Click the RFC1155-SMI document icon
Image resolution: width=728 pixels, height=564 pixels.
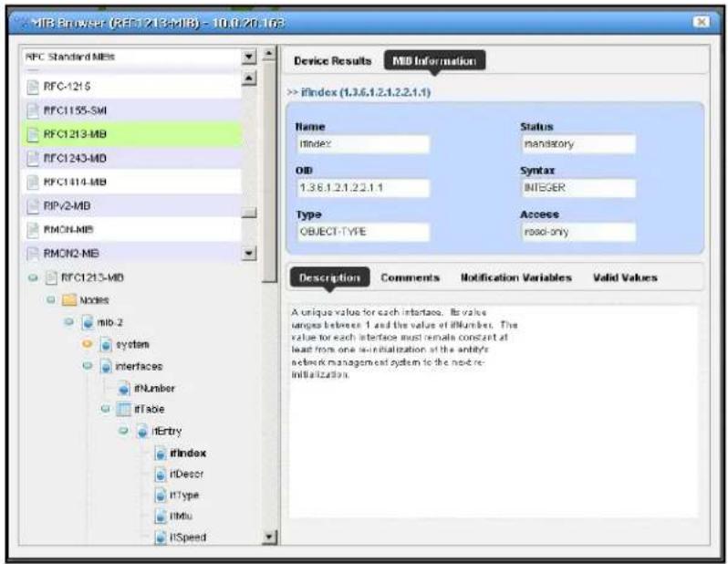[33, 110]
